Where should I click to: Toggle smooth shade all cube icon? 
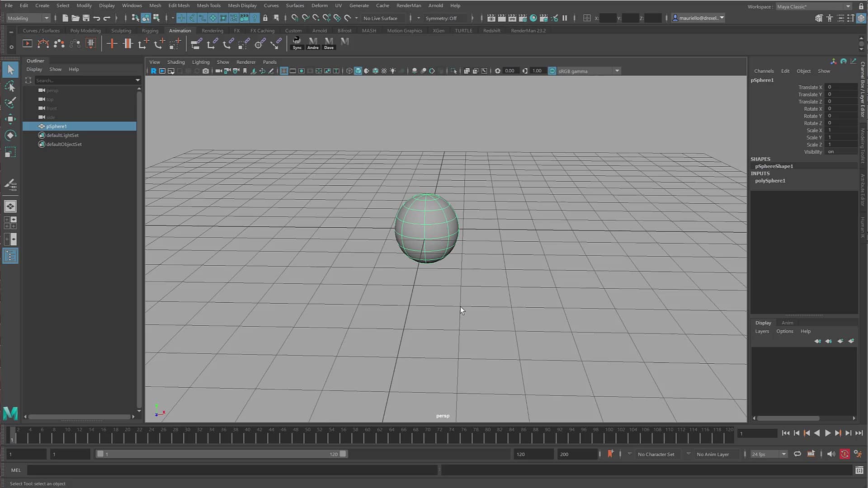[x=358, y=71]
